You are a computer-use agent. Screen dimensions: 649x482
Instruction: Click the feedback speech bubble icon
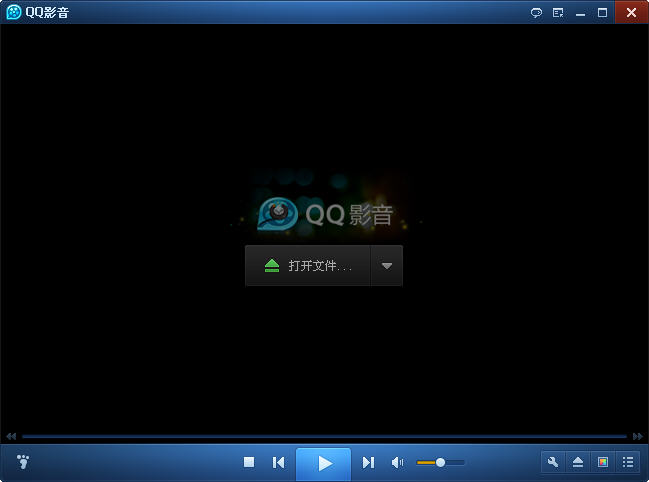click(x=536, y=13)
